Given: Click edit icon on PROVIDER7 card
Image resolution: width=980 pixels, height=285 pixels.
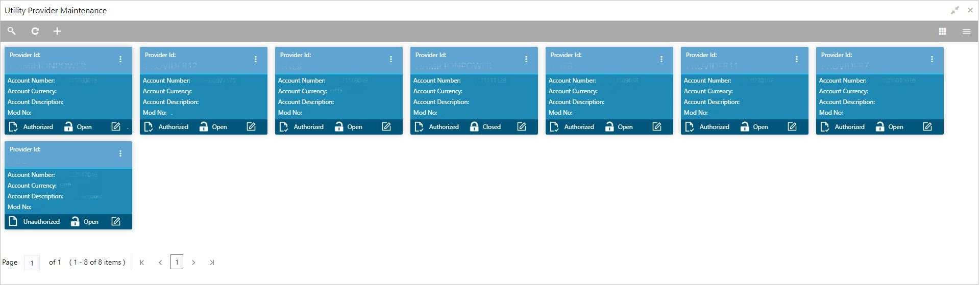Looking at the screenshot, I should 927,126.
